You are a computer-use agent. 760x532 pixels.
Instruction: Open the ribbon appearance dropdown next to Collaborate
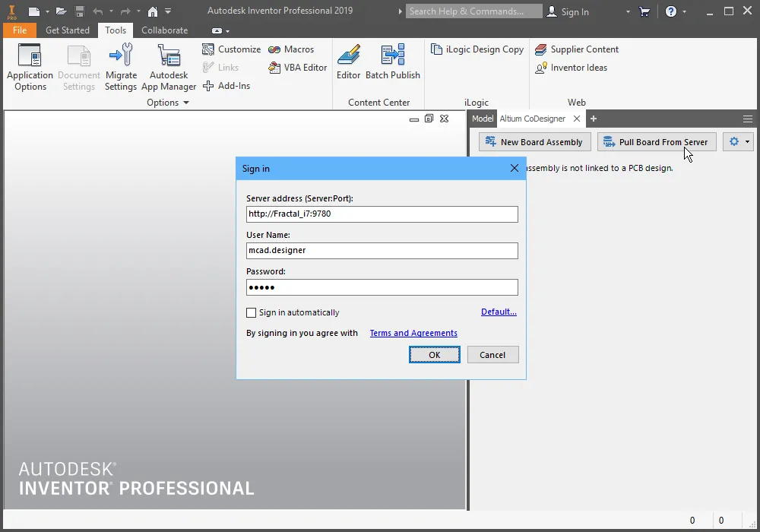coord(220,30)
